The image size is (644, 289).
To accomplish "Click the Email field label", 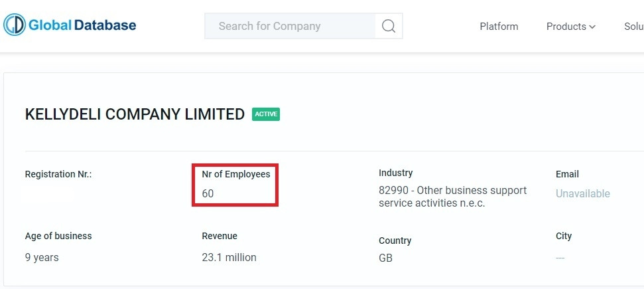I will point(567,174).
